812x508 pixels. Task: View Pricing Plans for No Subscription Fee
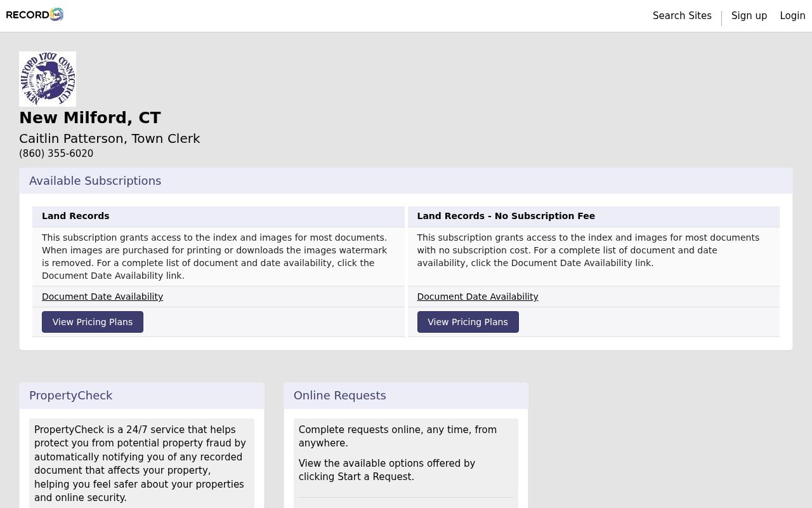click(468, 322)
